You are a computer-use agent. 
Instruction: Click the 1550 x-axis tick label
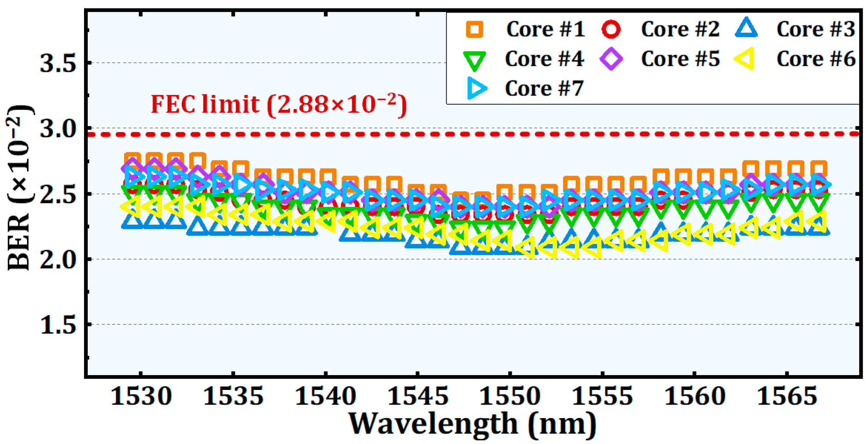click(x=510, y=396)
